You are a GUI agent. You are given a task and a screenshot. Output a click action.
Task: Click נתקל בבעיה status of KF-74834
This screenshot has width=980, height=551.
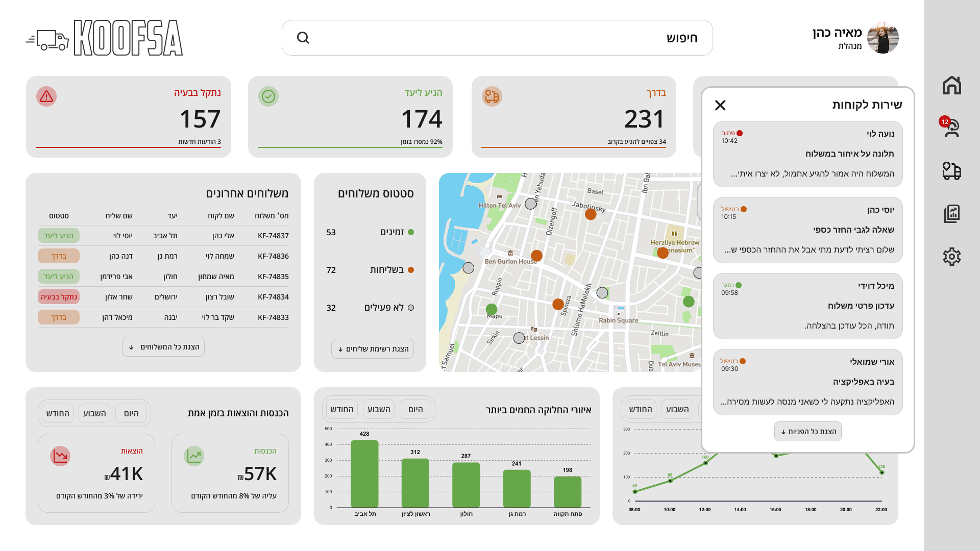pyautogui.click(x=59, y=297)
